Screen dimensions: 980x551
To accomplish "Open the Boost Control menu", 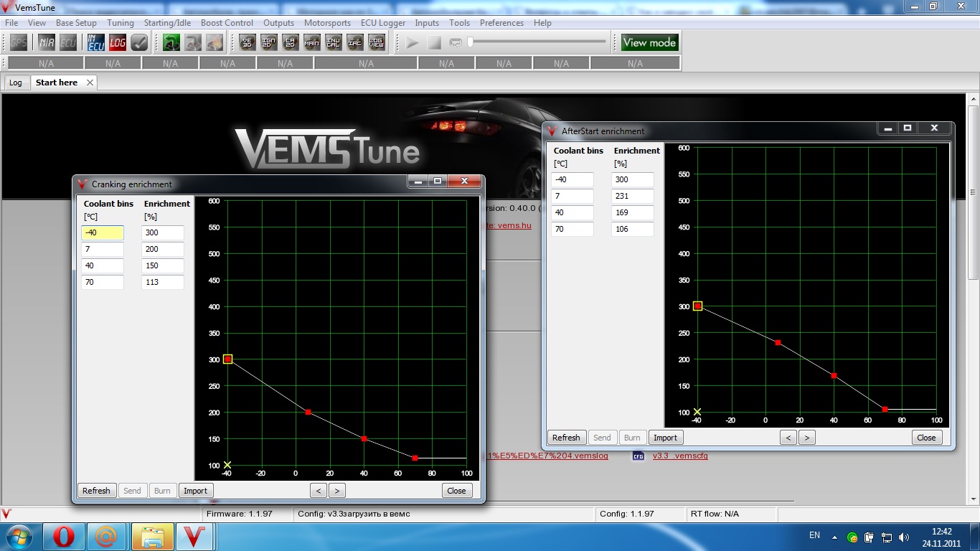I will (227, 23).
